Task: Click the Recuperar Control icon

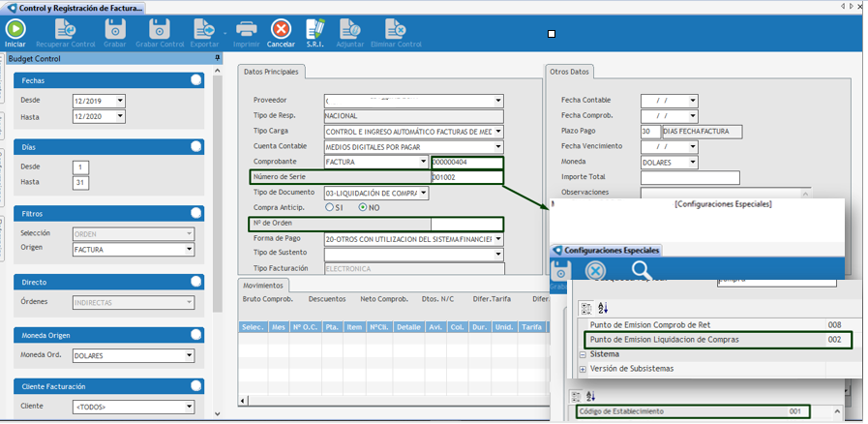Action: 65,29
